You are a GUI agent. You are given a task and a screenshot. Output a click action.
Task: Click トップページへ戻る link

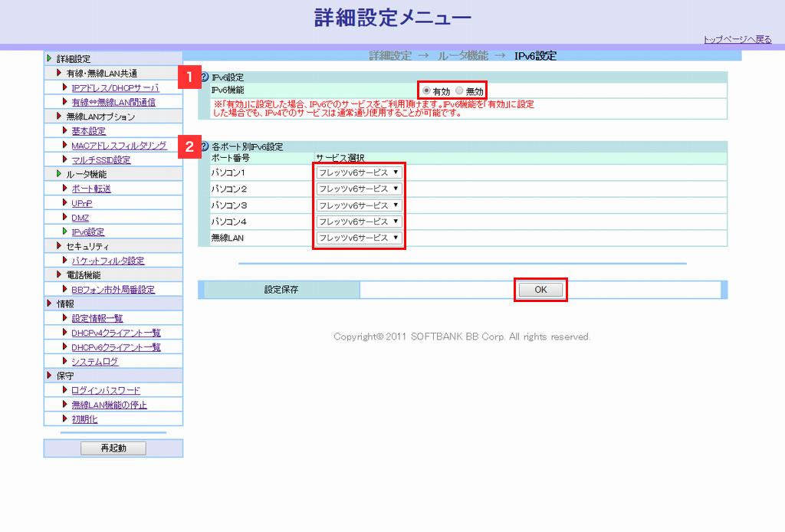pos(737,40)
